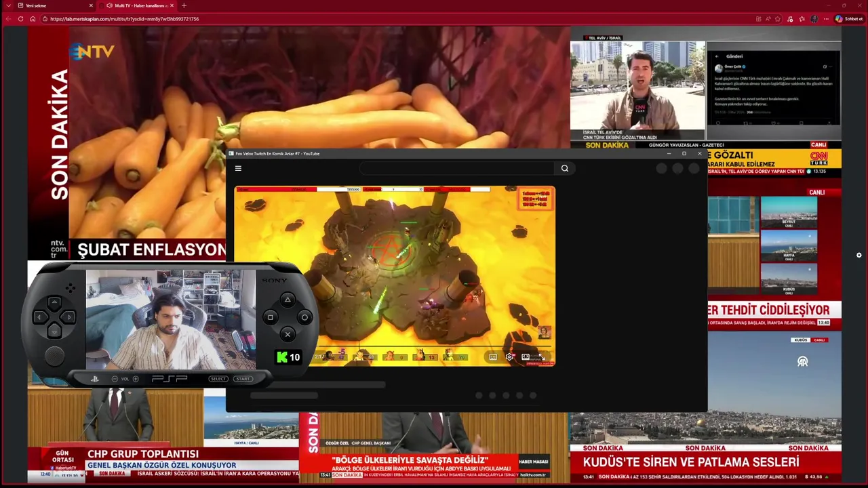Click the 'ŞUBAT ENFLASYON' NTV headline
Viewport: 868px width, 488px height.
151,249
